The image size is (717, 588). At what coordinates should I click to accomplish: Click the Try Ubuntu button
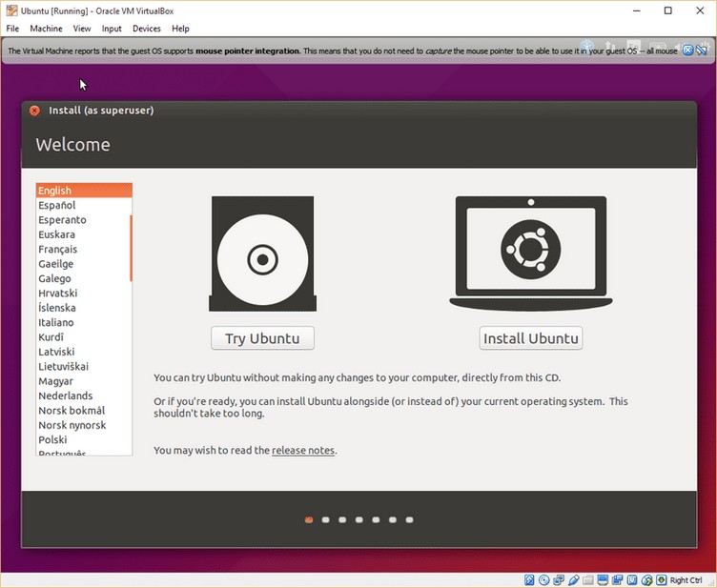[x=262, y=338]
